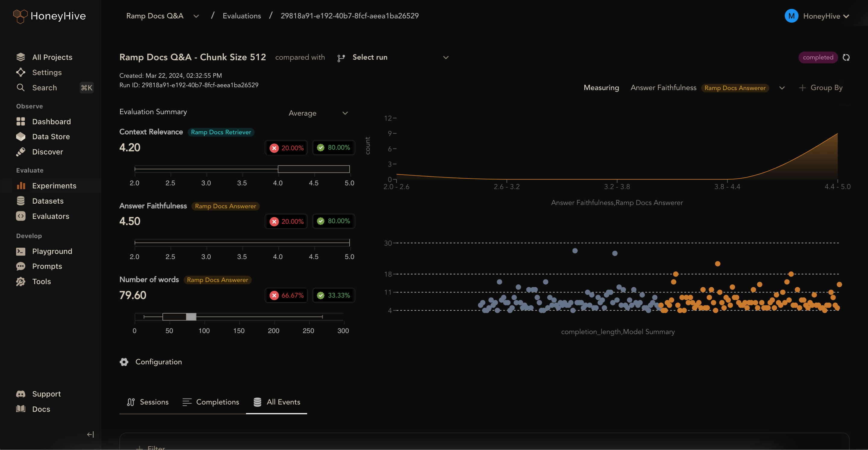Open the Playground terminal icon
Image resolution: width=868 pixels, height=450 pixels.
(x=21, y=251)
